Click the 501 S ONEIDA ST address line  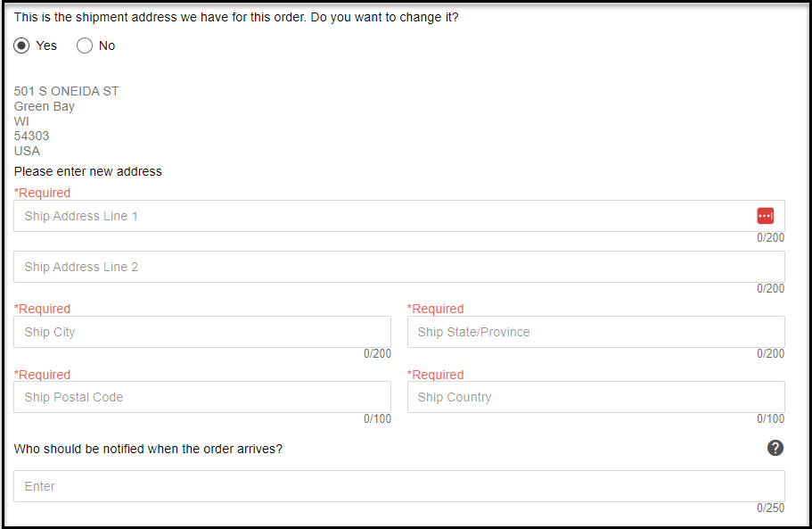point(67,91)
